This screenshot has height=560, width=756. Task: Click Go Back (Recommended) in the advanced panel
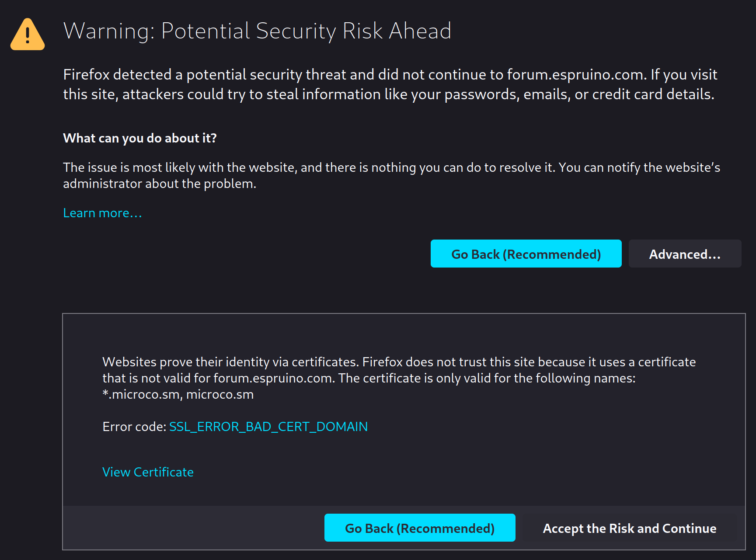click(420, 528)
